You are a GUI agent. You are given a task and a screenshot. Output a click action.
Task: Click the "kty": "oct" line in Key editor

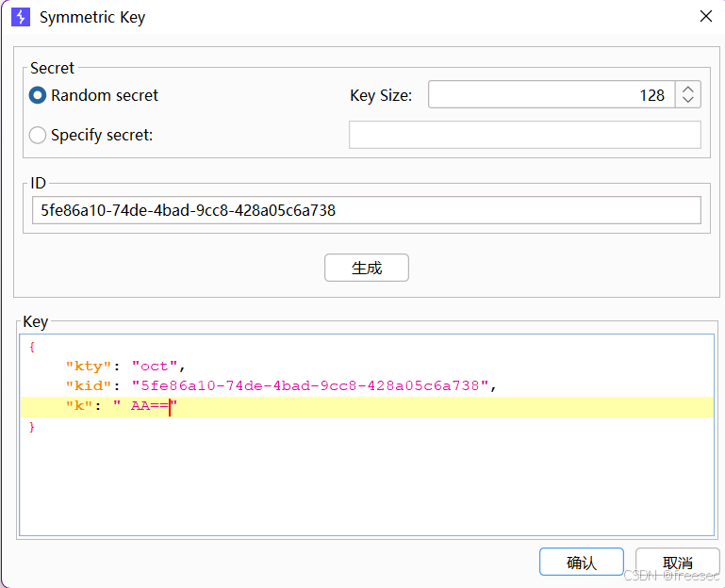pyautogui.click(x=125, y=367)
